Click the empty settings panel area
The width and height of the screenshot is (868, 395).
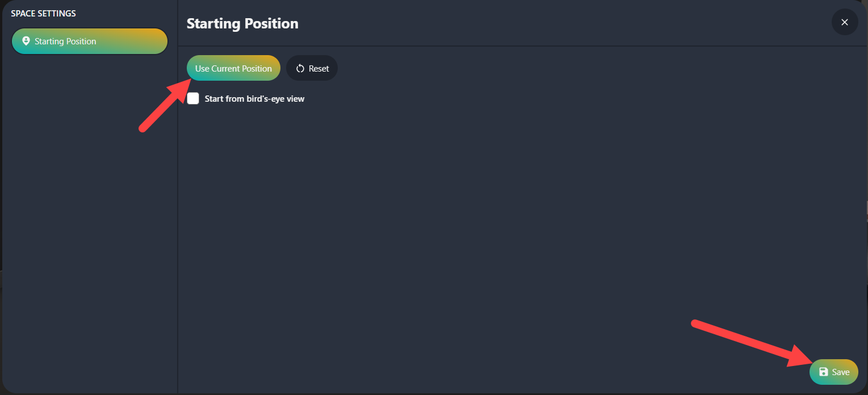(x=522, y=227)
